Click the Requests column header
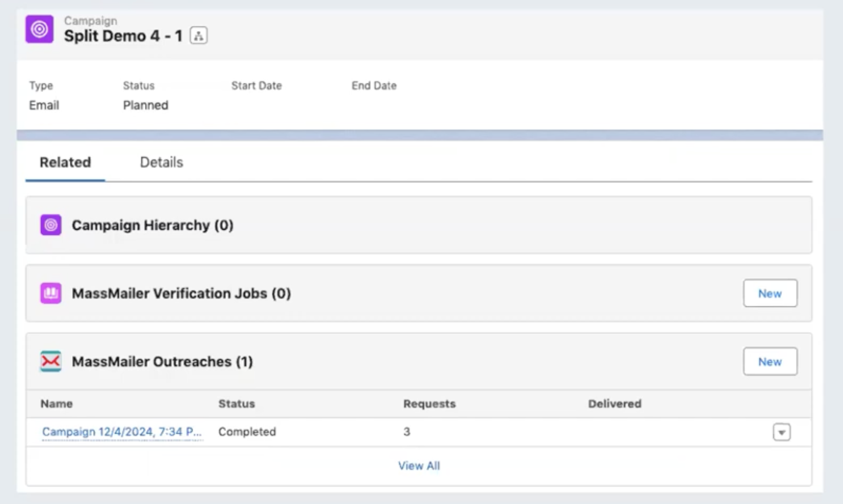This screenshot has width=843, height=504. (x=430, y=404)
